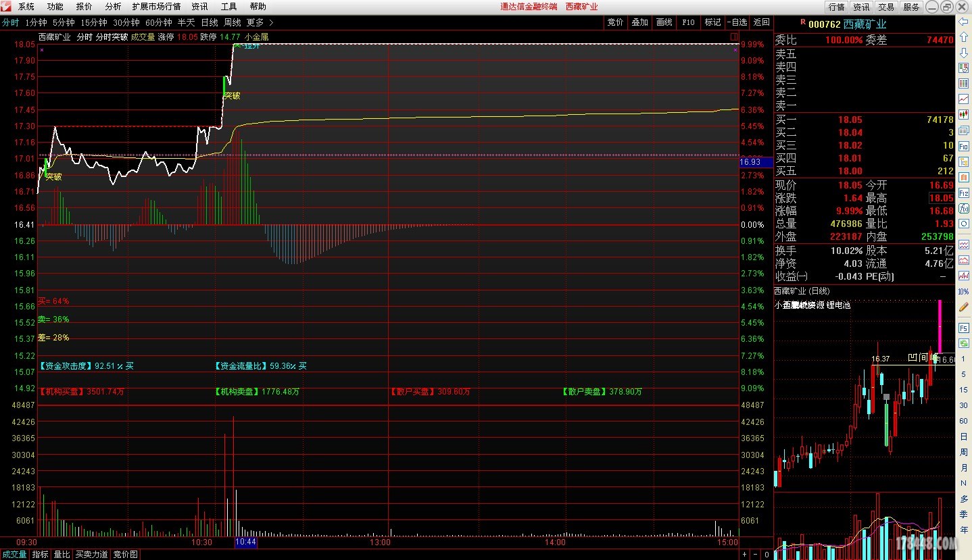972x560 pixels.
Task: Click the -自选 button
Action: pos(737,22)
